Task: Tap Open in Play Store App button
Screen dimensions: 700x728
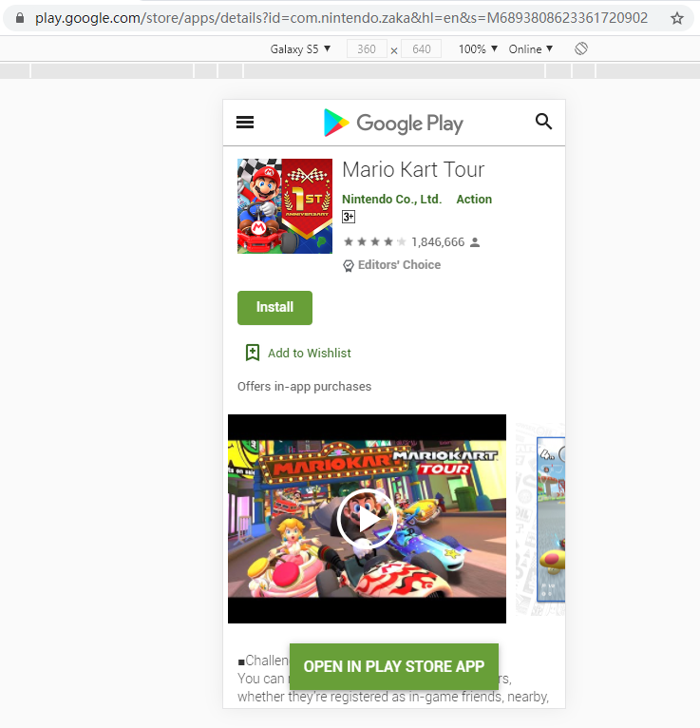Action: click(x=393, y=666)
